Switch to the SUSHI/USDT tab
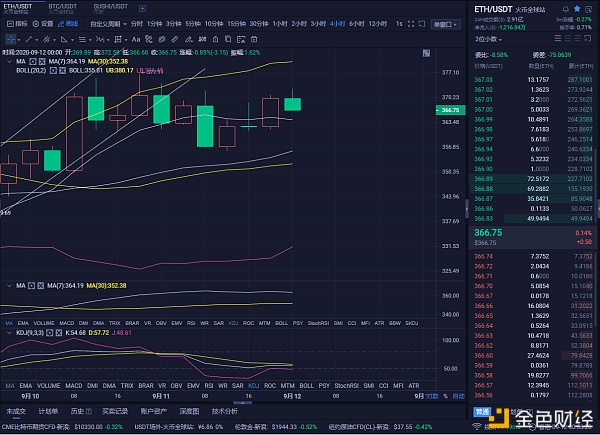Screen dimensions: 600x435 click(x=110, y=8)
